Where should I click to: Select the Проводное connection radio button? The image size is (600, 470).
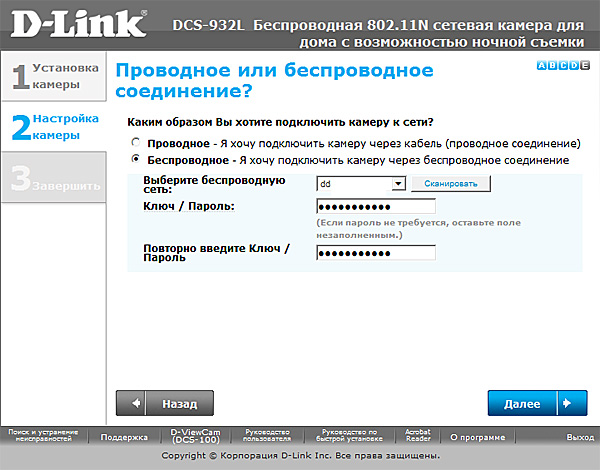pos(136,144)
